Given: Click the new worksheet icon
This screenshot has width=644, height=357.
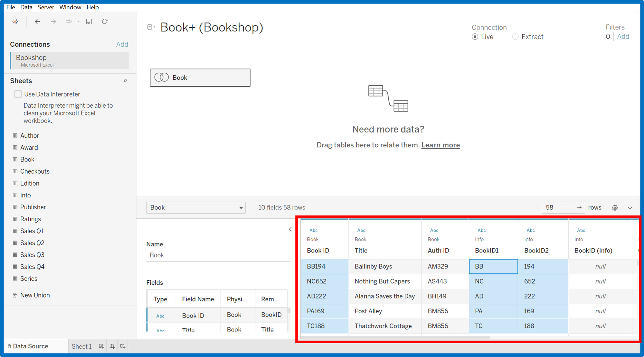Looking at the screenshot, I should pyautogui.click(x=101, y=346).
